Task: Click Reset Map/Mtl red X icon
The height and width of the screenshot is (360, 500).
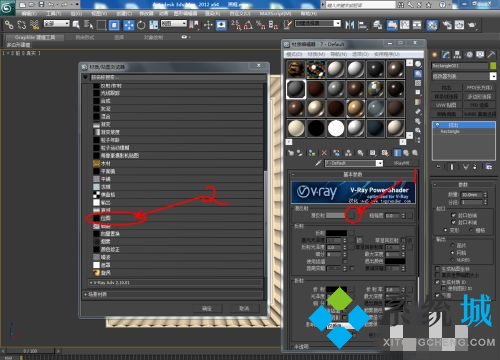Action: click(x=324, y=153)
